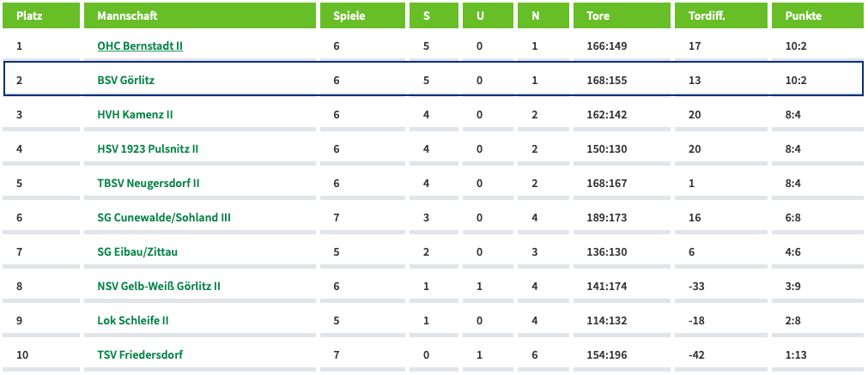Open the BSV Görlitz team link

tap(125, 80)
